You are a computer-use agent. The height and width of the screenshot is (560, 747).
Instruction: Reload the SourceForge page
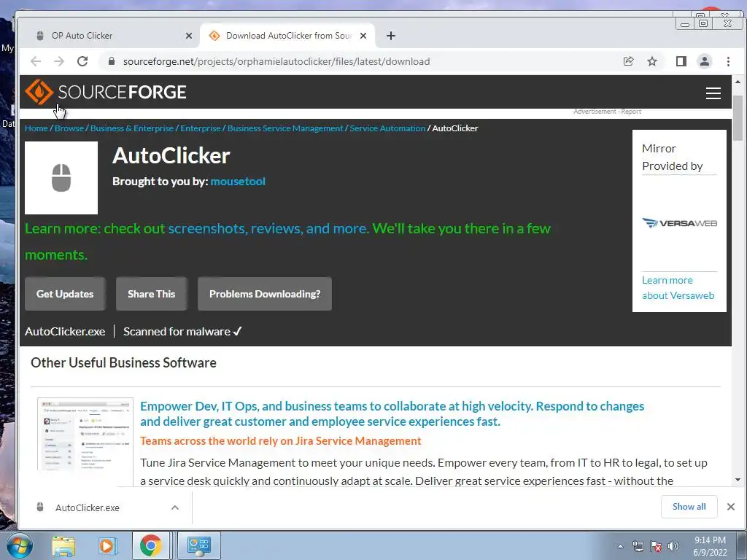pyautogui.click(x=82, y=61)
